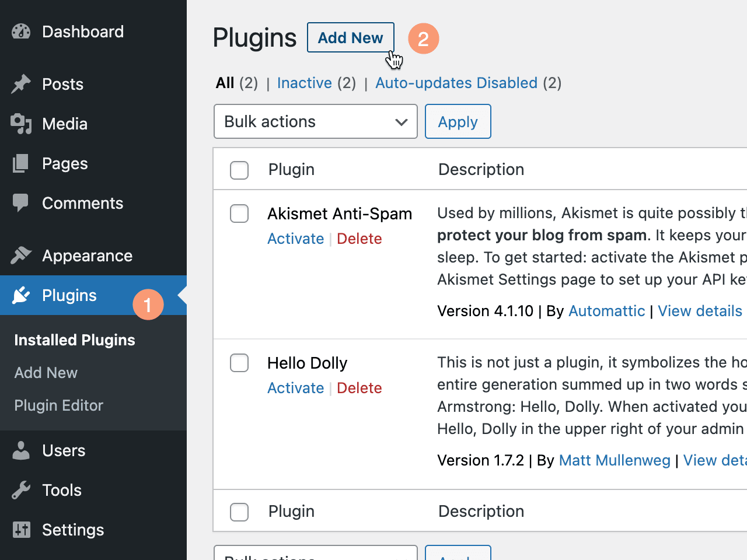Check select-all box in table header
The image size is (747, 560).
[239, 170]
